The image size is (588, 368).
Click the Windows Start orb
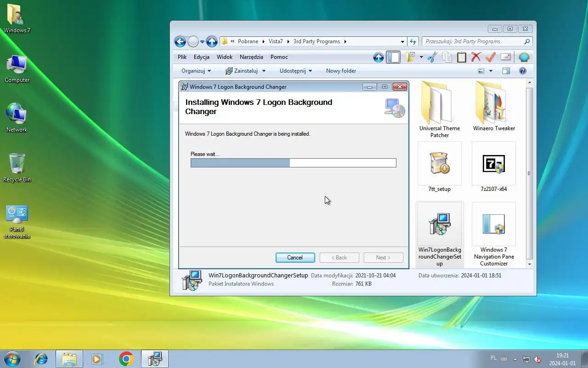(12, 359)
